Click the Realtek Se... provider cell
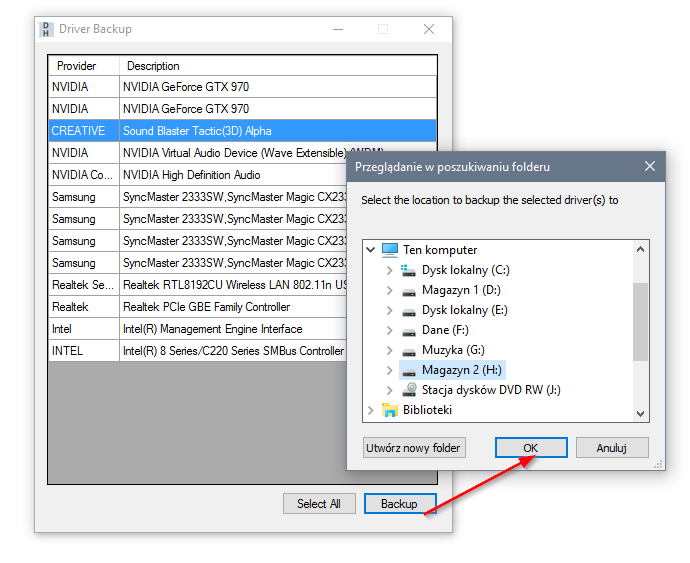Image resolution: width=690 pixels, height=563 pixels. pyautogui.click(x=84, y=285)
